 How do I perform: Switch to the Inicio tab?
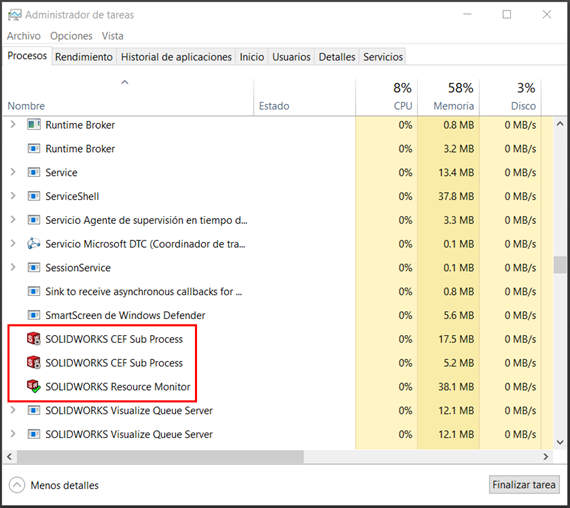[252, 57]
